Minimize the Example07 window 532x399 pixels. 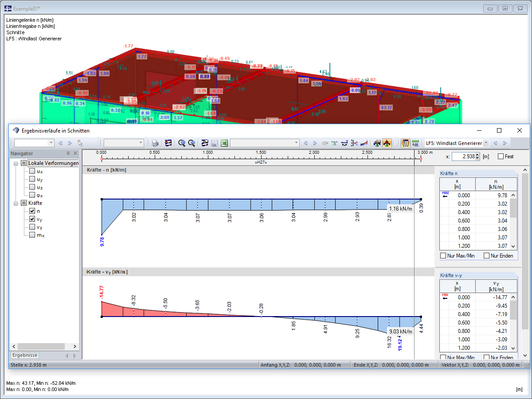(x=490, y=8)
